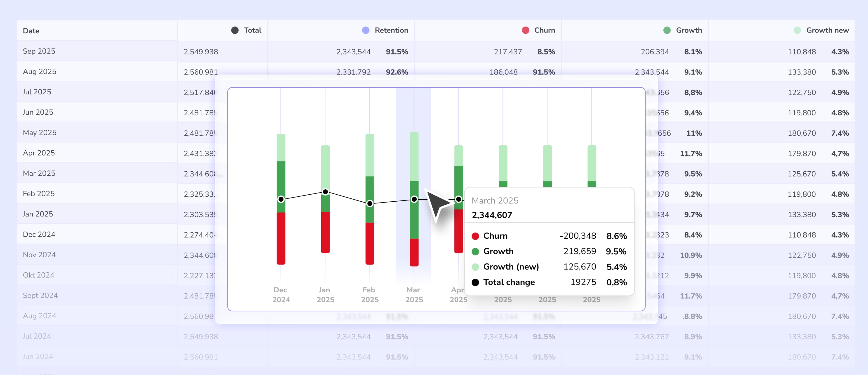
Task: Toggle the Churn series in the tooltip legend
Action: coord(495,236)
